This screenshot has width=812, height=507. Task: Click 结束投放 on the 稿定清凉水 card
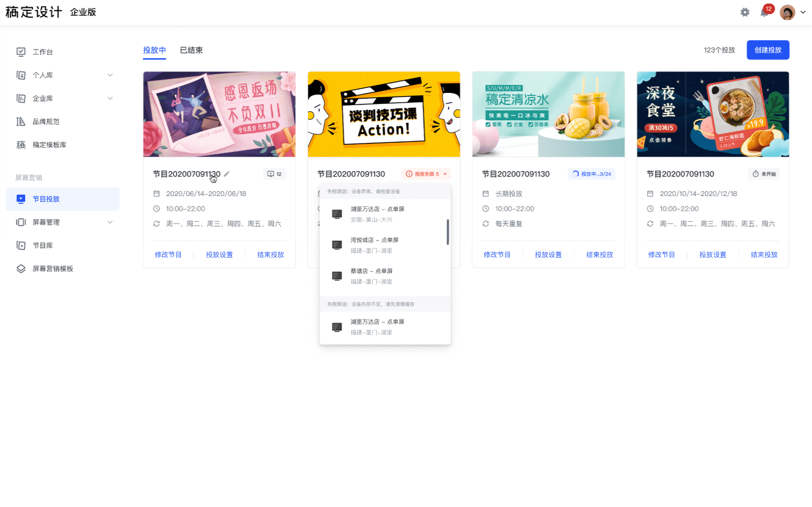[x=600, y=255]
